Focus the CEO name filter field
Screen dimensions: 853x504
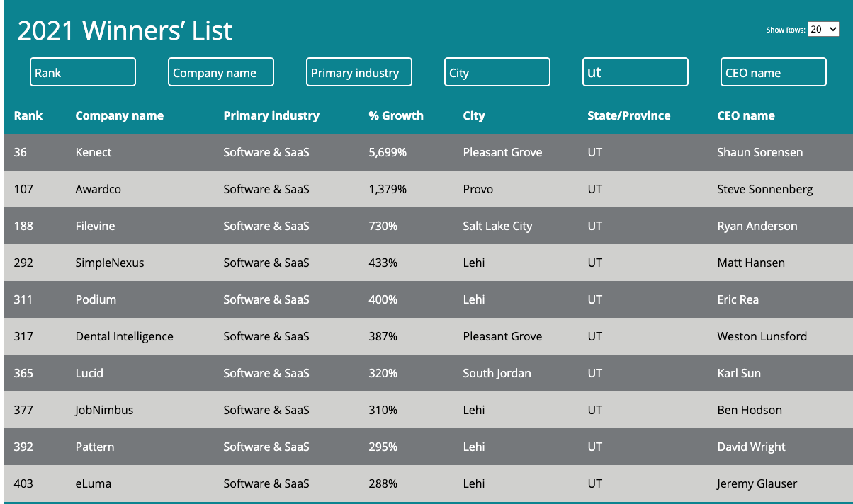point(774,72)
